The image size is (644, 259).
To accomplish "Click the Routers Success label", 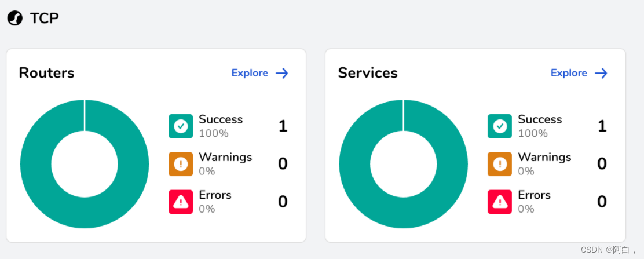I will click(221, 119).
